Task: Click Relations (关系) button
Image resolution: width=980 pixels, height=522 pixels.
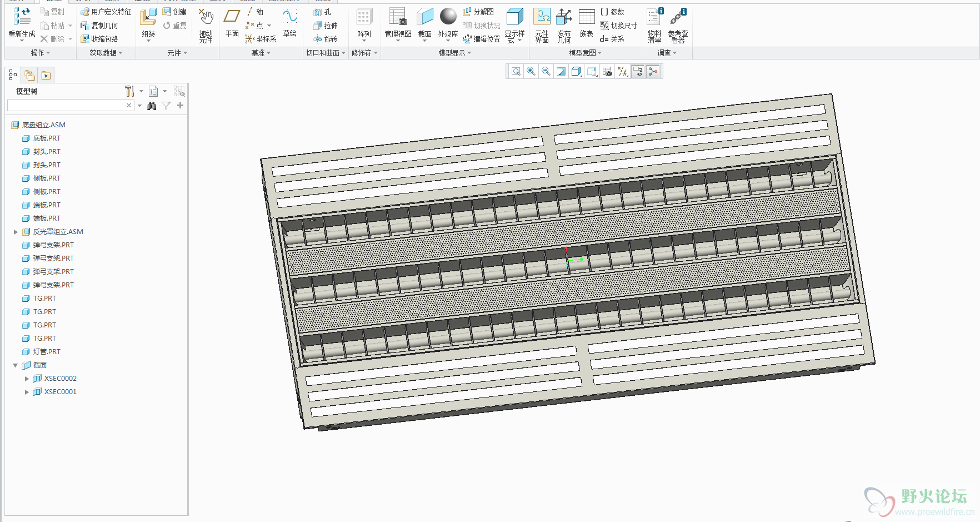Action: pos(612,39)
